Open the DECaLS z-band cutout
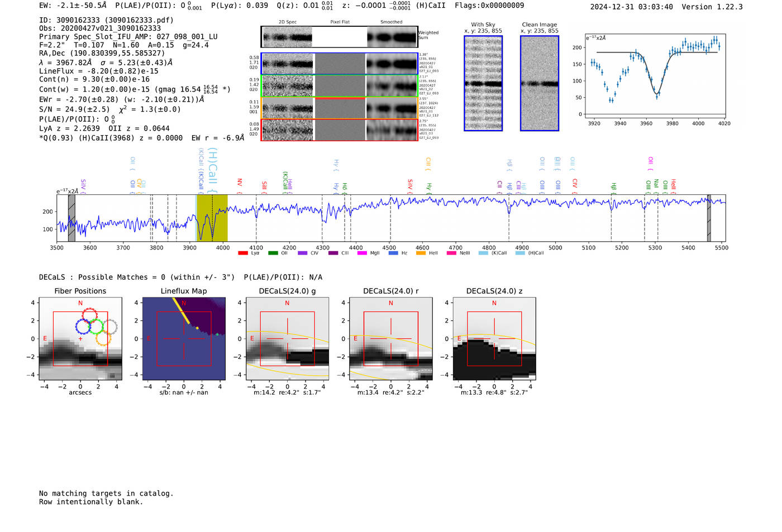The image size is (782, 532). (494, 339)
